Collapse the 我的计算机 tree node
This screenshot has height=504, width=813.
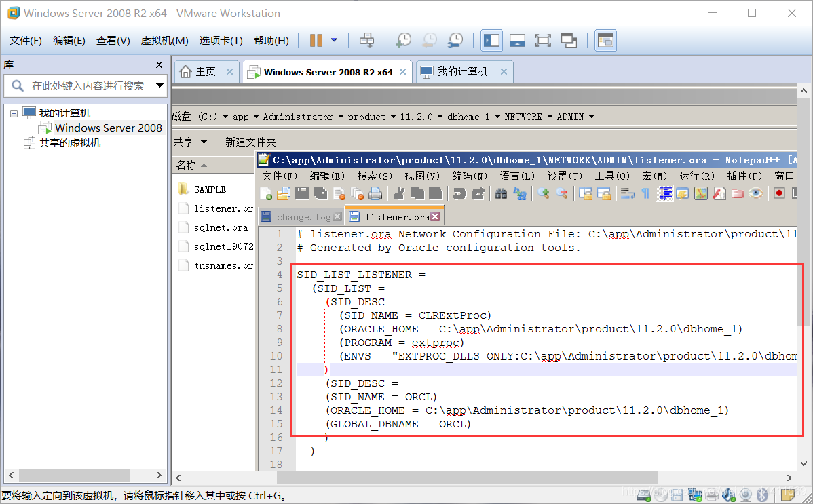14,113
